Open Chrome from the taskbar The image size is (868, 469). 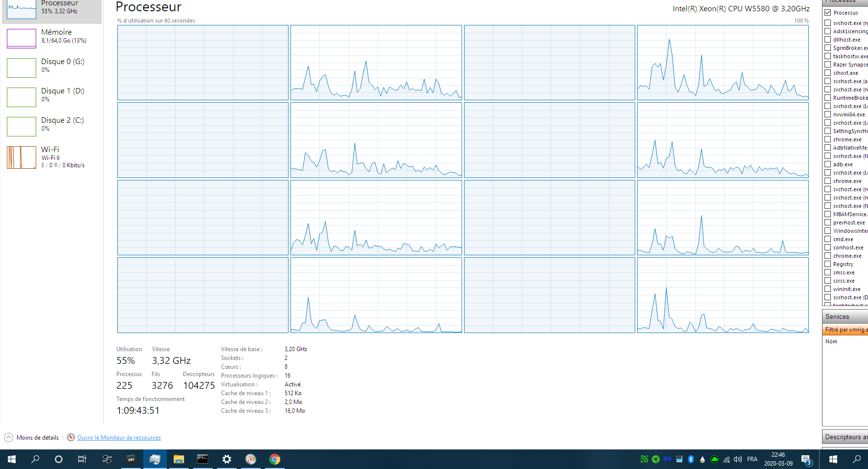[x=274, y=459]
